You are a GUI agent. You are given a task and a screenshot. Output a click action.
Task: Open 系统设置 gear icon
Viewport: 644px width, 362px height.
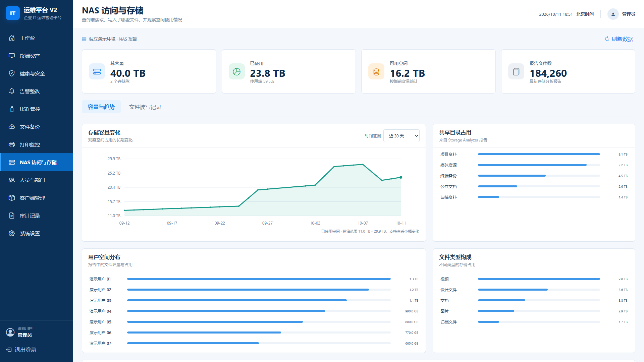coord(12,233)
